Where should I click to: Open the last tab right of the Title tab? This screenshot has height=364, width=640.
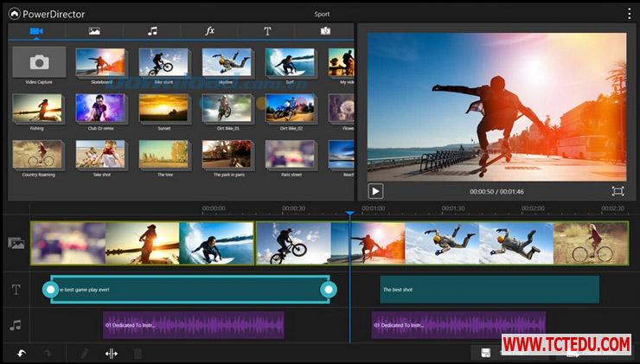pos(325,31)
